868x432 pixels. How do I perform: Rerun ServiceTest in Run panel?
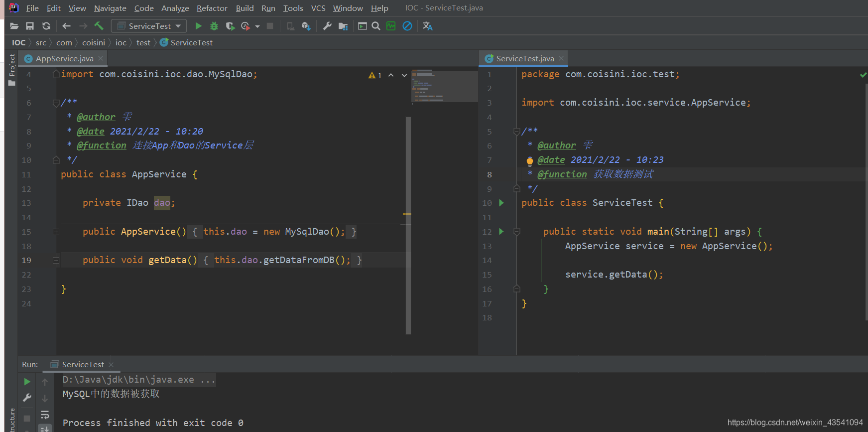tap(27, 382)
